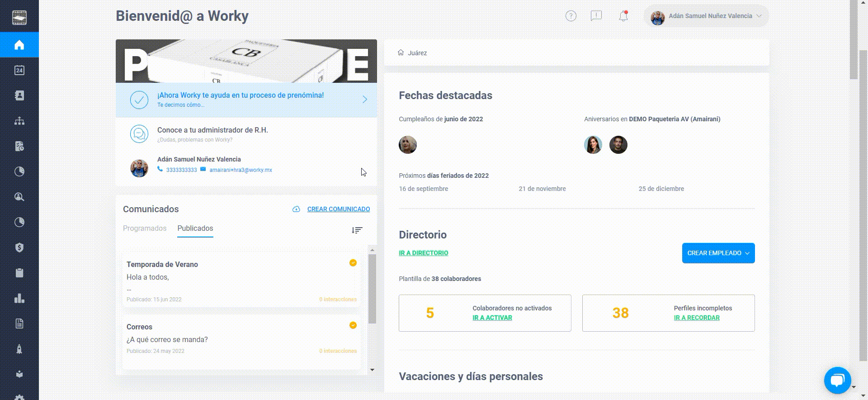Open the contact book directory icon
Screen dimensions: 868x400
pos(19,95)
